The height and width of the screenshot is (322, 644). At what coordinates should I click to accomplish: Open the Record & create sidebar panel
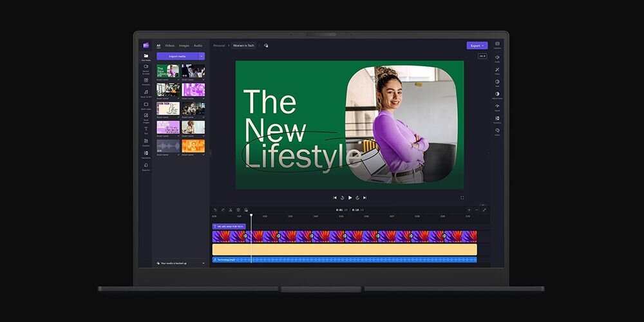pos(146,68)
